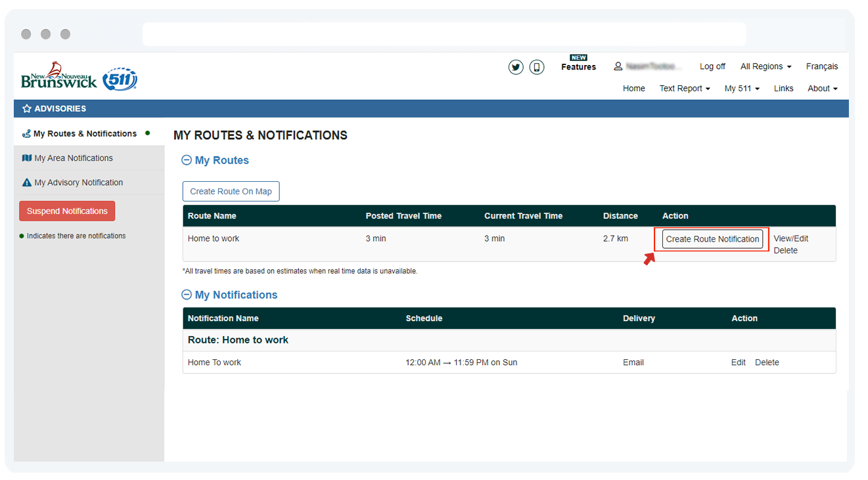The height and width of the screenshot is (480, 868).
Task: Click the username next to profile icon
Action: (654, 66)
